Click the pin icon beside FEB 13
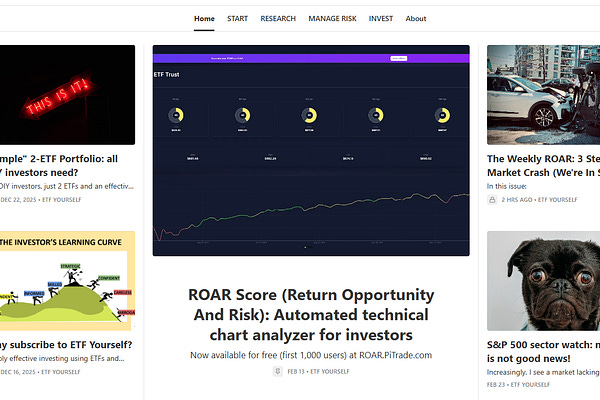 click(278, 371)
